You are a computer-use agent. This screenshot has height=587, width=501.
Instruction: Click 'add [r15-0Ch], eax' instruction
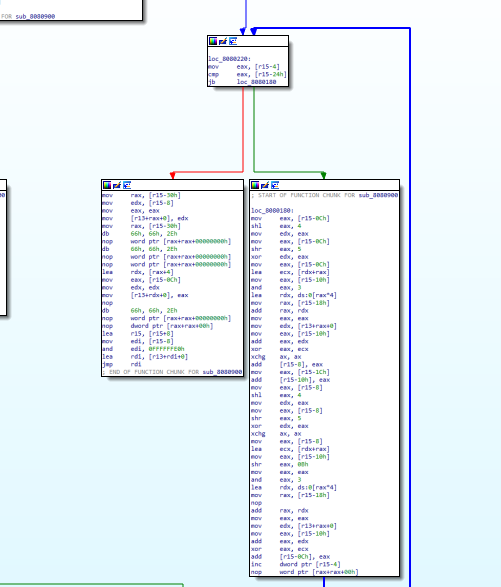coord(291,557)
